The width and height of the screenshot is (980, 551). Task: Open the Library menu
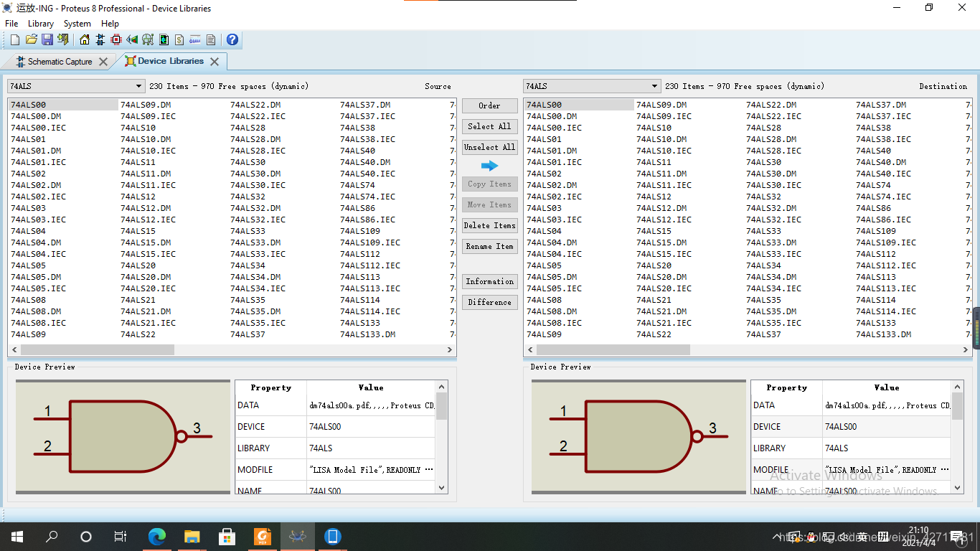click(41, 24)
